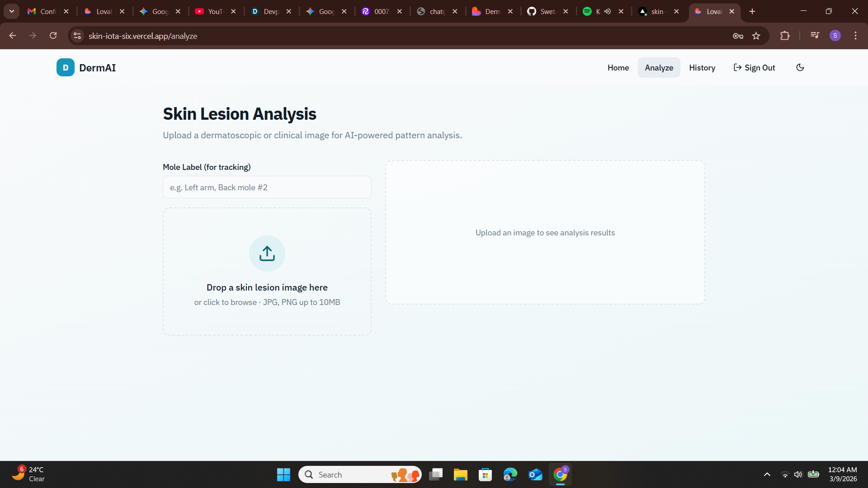
Task: Select the Analyze nav item
Action: coord(659,68)
